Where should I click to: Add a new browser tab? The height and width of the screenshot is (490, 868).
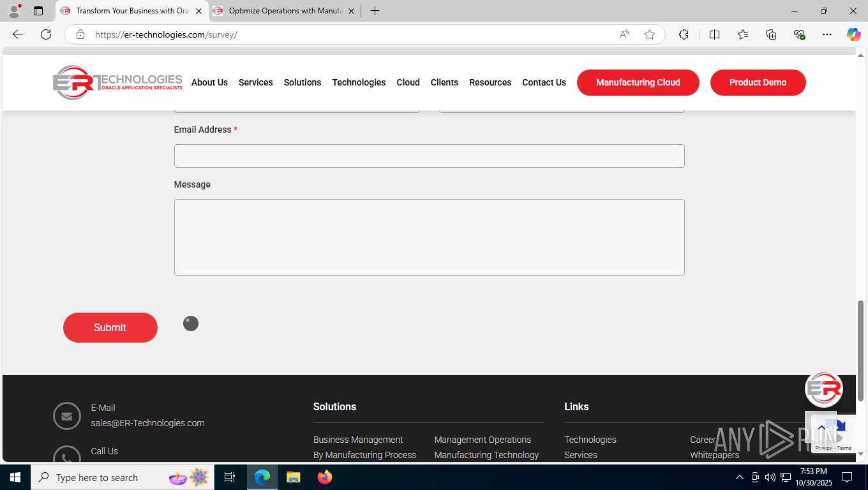(x=375, y=11)
